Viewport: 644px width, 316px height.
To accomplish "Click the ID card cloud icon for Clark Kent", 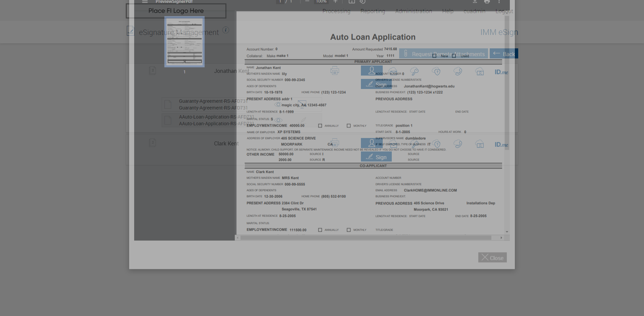I will coord(480,144).
